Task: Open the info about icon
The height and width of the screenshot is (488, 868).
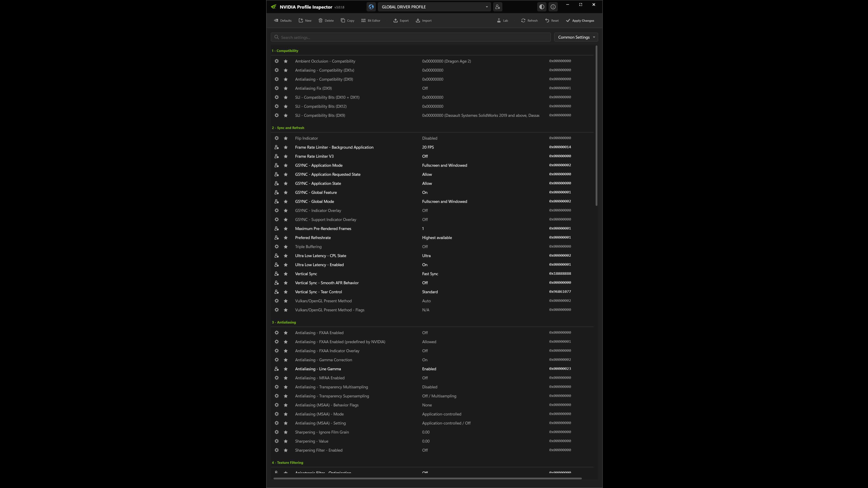Action: point(553,7)
